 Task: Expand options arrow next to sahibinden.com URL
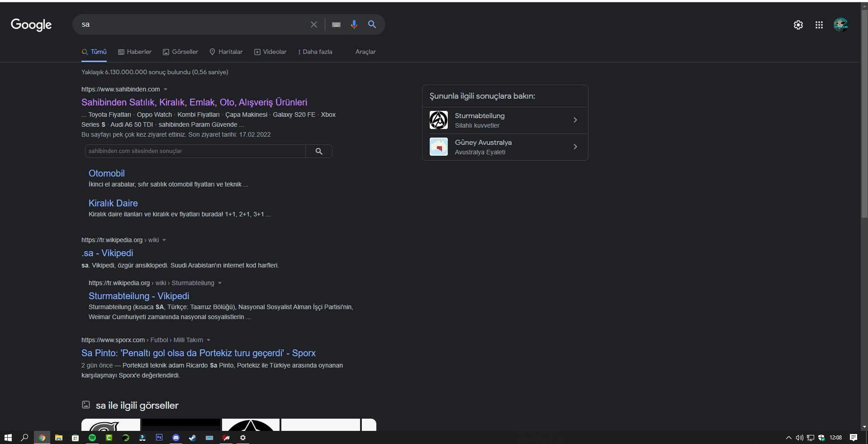click(166, 89)
